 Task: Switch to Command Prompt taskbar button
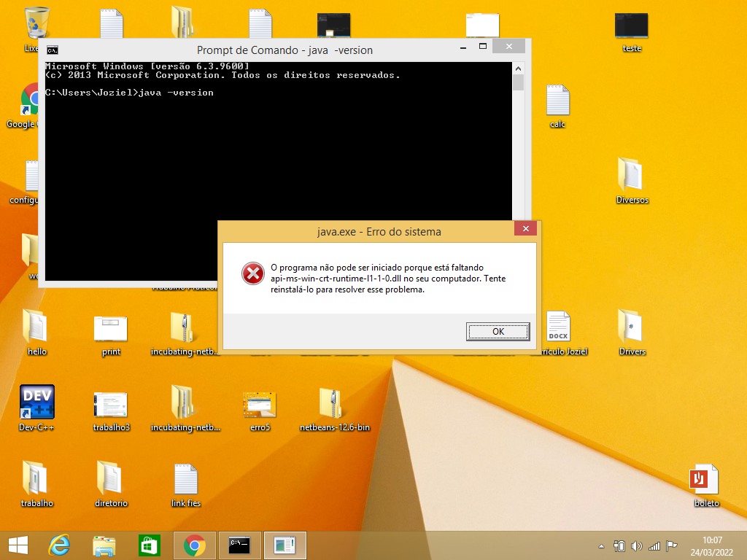point(239,545)
